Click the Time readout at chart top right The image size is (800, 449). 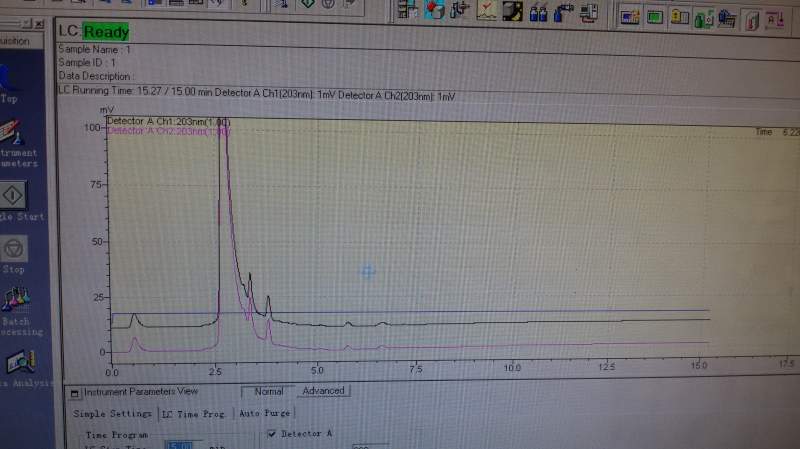pyautogui.click(x=777, y=132)
